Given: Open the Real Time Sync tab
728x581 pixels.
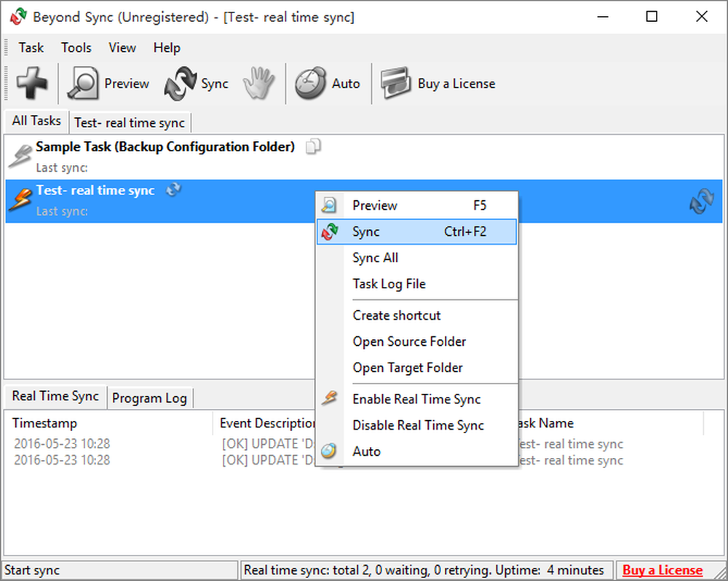Looking at the screenshot, I should [x=55, y=396].
